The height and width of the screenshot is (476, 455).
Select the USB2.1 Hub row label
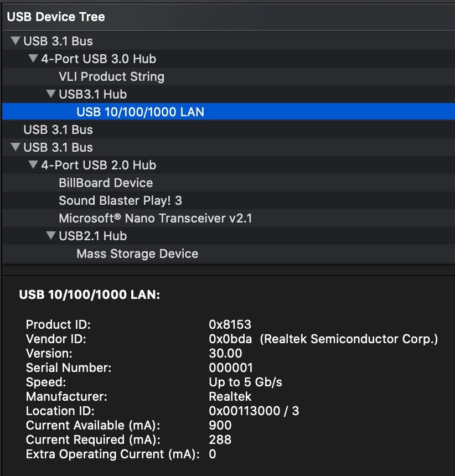pos(92,236)
